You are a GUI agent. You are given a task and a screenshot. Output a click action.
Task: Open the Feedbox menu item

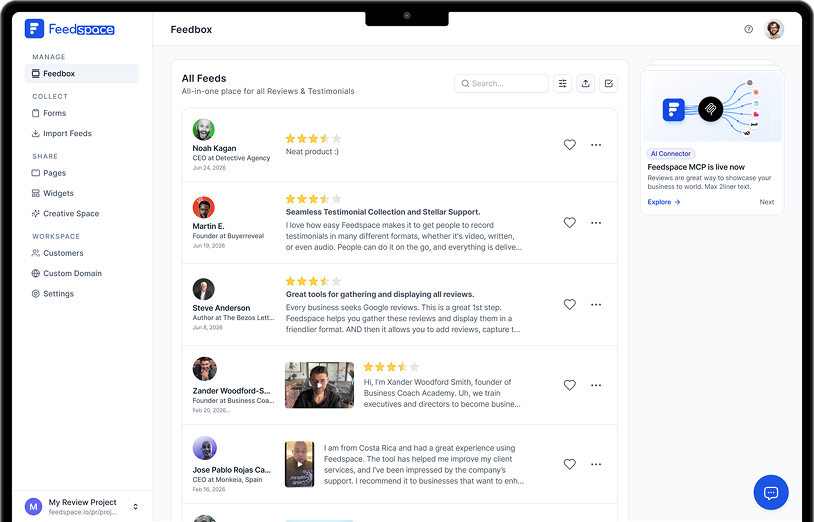pyautogui.click(x=82, y=74)
